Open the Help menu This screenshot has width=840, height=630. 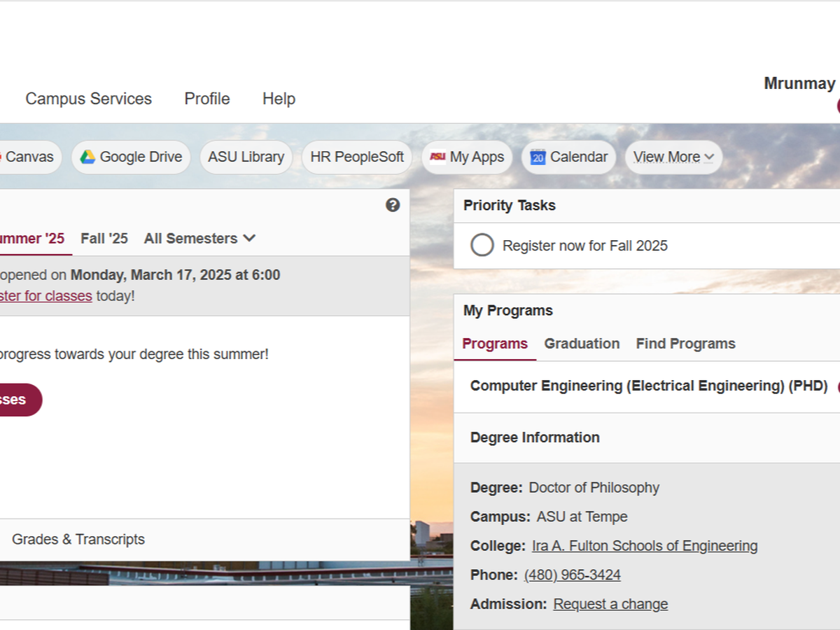pyautogui.click(x=279, y=99)
